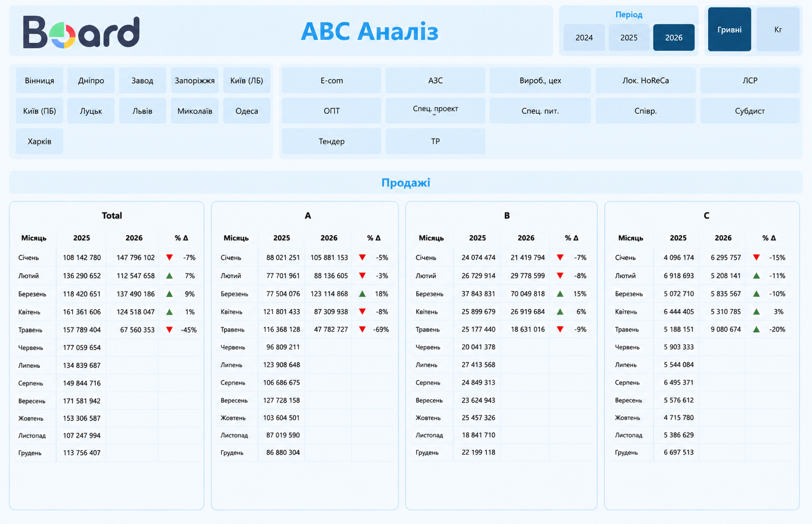Click the green up arrow for Березень in table A
The image size is (812, 524).
point(363,294)
